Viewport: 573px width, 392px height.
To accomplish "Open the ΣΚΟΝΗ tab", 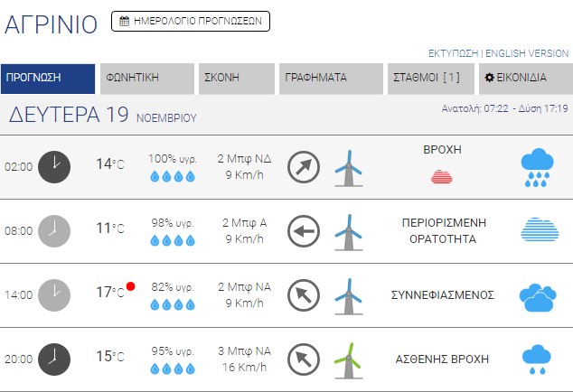I will 236,78.
